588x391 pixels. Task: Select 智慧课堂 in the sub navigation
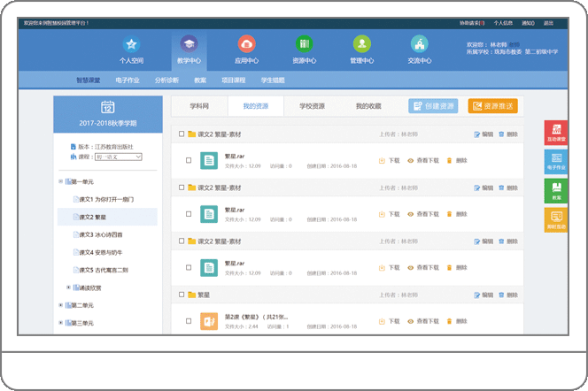point(89,80)
